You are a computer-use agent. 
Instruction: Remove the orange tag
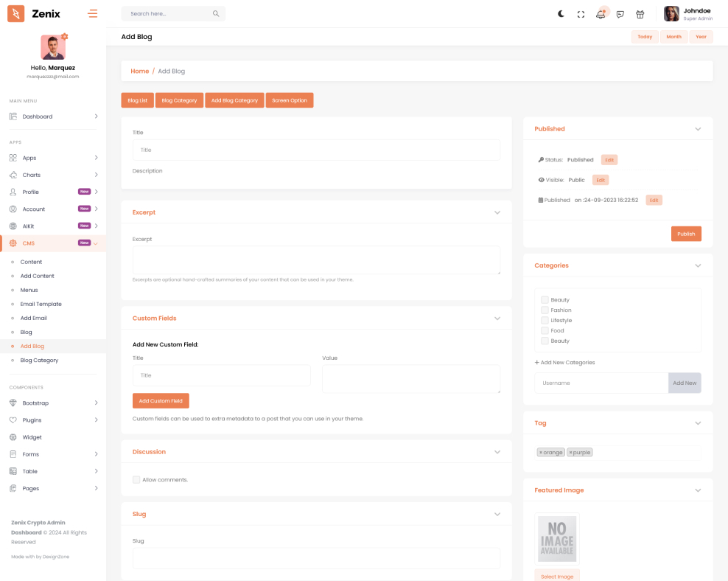pos(541,453)
